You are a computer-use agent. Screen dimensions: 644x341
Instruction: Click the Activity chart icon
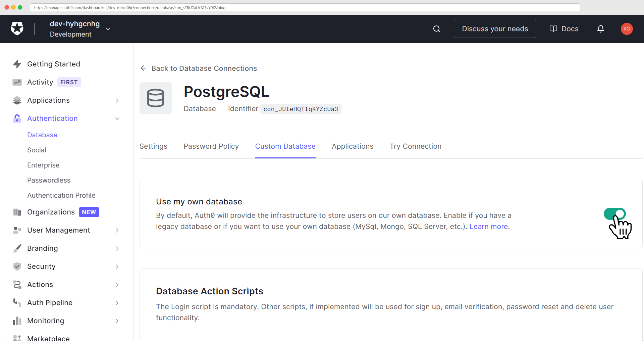tap(17, 82)
